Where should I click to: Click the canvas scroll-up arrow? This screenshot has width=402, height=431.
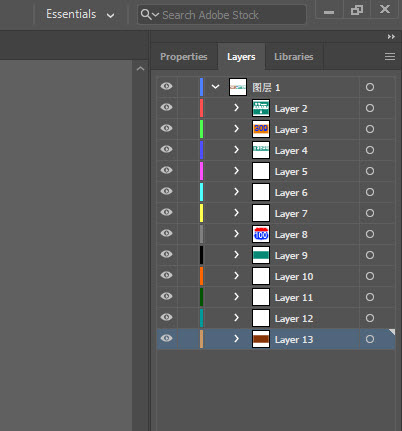tap(141, 69)
